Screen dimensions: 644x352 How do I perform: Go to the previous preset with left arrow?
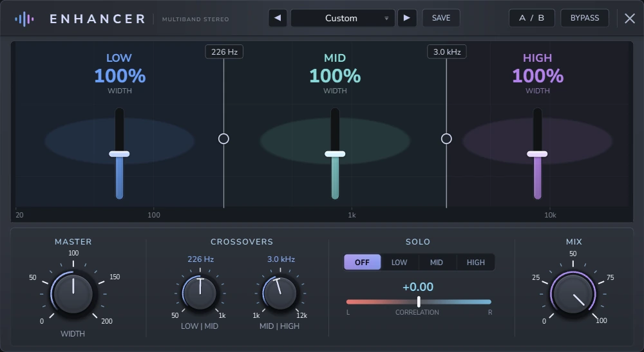tap(278, 18)
